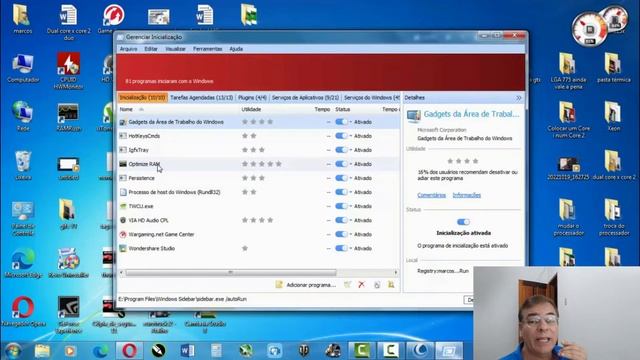This screenshot has height=360, width=640.
Task: Open the Editar menu
Action: click(x=151, y=49)
